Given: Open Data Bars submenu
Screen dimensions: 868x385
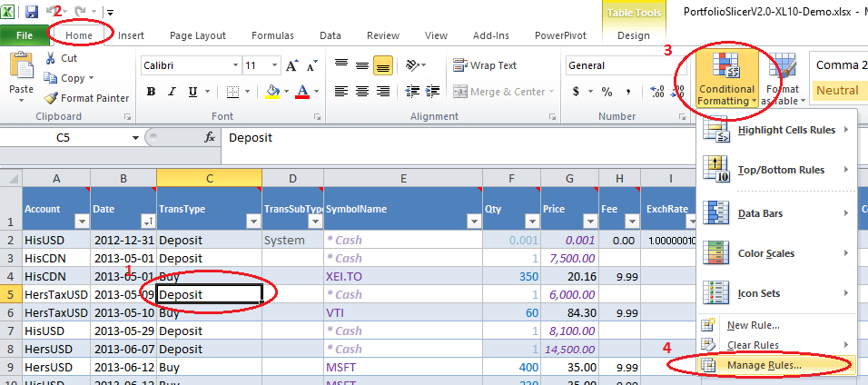Looking at the screenshot, I should pyautogui.click(x=776, y=213).
